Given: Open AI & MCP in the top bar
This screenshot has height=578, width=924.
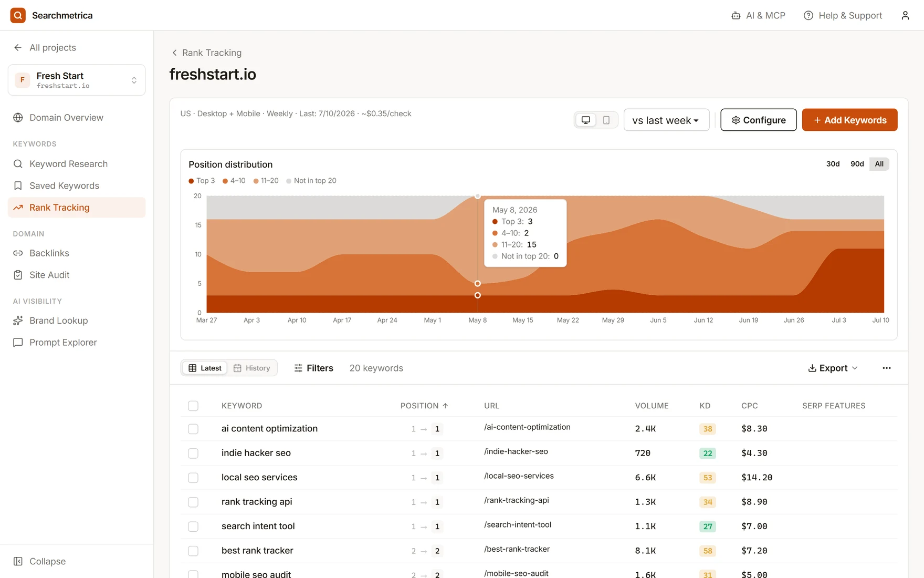Looking at the screenshot, I should (x=758, y=15).
